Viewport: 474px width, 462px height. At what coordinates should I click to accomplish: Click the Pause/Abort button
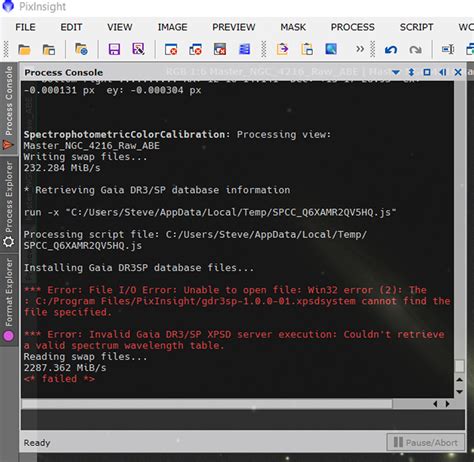click(426, 442)
